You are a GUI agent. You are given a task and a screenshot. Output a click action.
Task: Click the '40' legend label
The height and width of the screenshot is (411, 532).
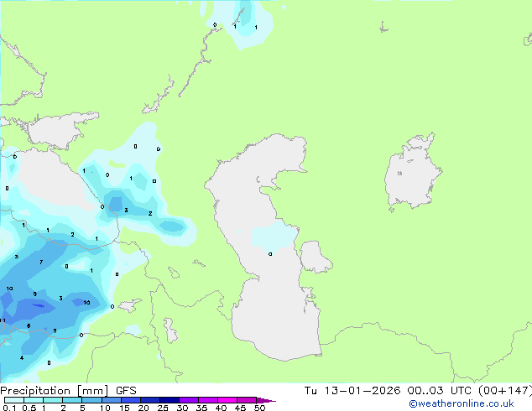[221, 408]
